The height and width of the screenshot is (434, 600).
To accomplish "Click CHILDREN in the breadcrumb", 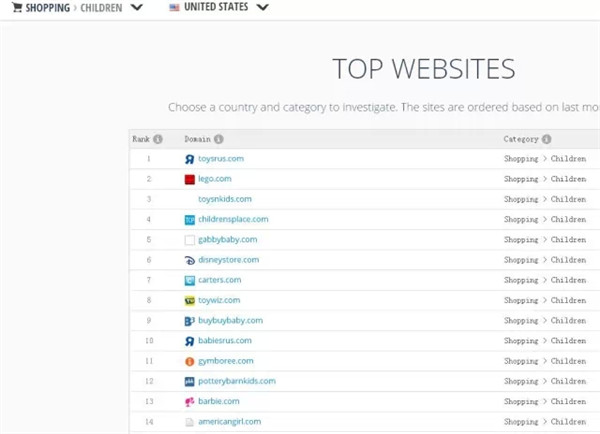I will click(101, 8).
